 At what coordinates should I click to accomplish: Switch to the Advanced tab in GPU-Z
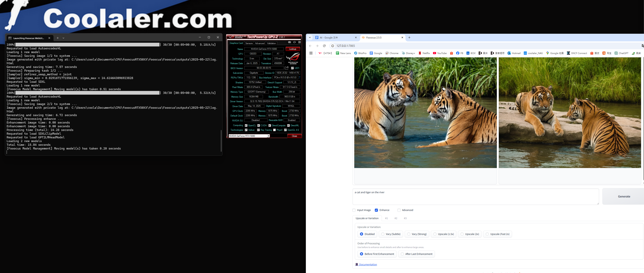(x=260, y=43)
